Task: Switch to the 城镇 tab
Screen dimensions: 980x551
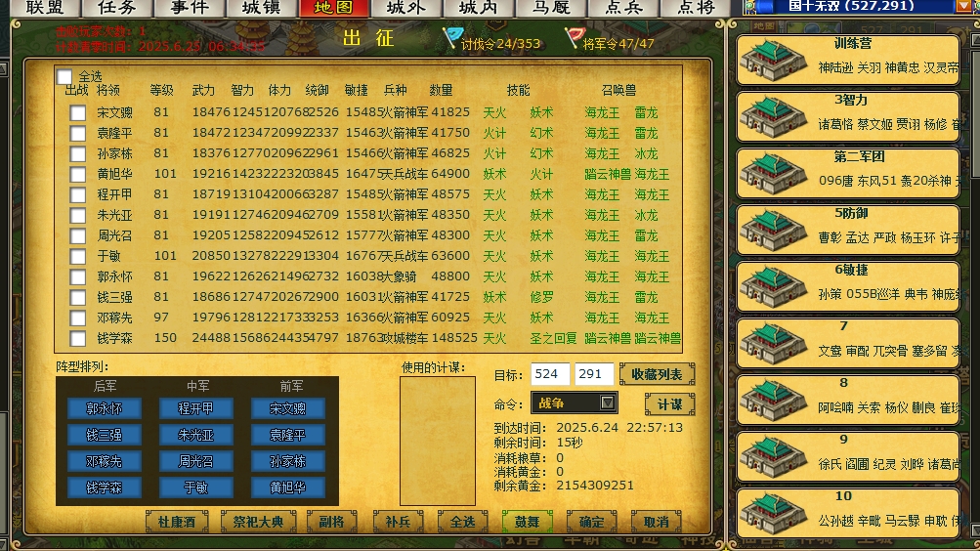Action: (261, 8)
